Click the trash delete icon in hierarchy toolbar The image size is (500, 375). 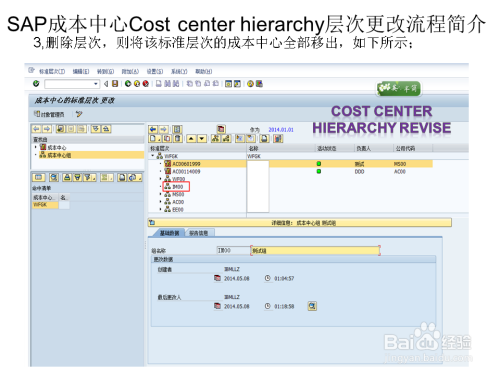pyautogui.click(x=178, y=138)
